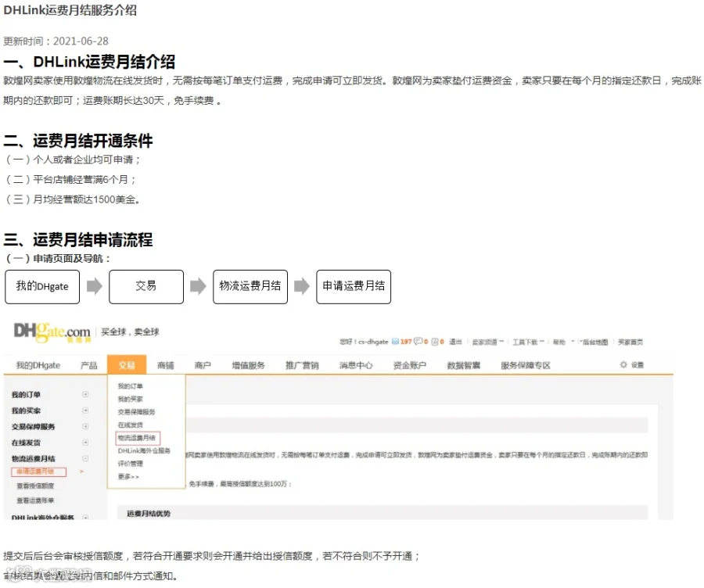Select the 交易 navigation tab

pyautogui.click(x=127, y=365)
